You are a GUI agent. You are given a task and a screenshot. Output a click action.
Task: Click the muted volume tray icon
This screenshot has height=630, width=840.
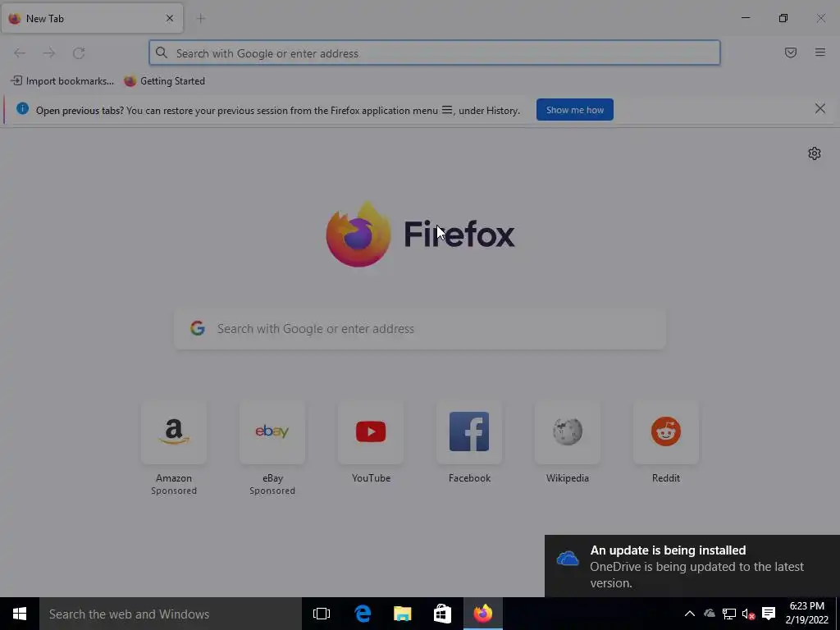pos(748,614)
